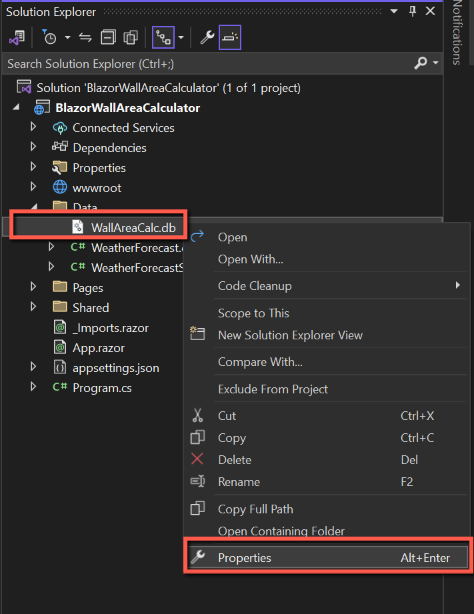Expand the appsettings.json node
The image size is (474, 614).
tap(33, 367)
